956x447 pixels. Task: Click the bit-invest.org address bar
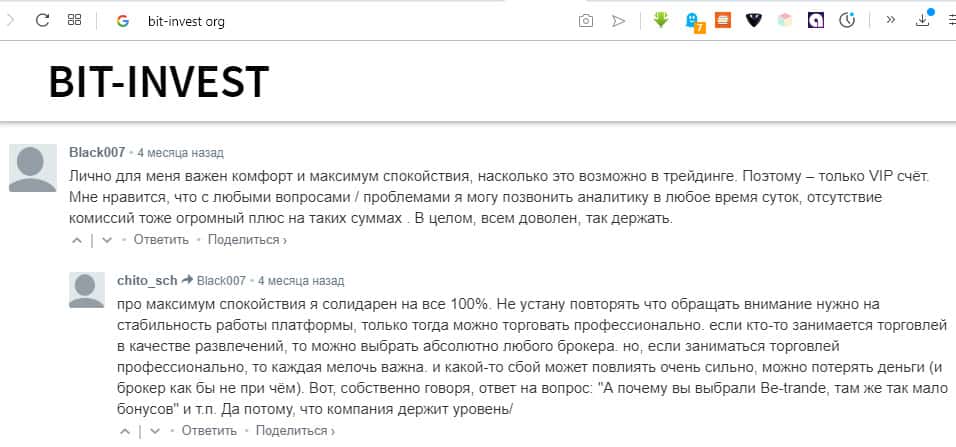pyautogui.click(x=186, y=22)
